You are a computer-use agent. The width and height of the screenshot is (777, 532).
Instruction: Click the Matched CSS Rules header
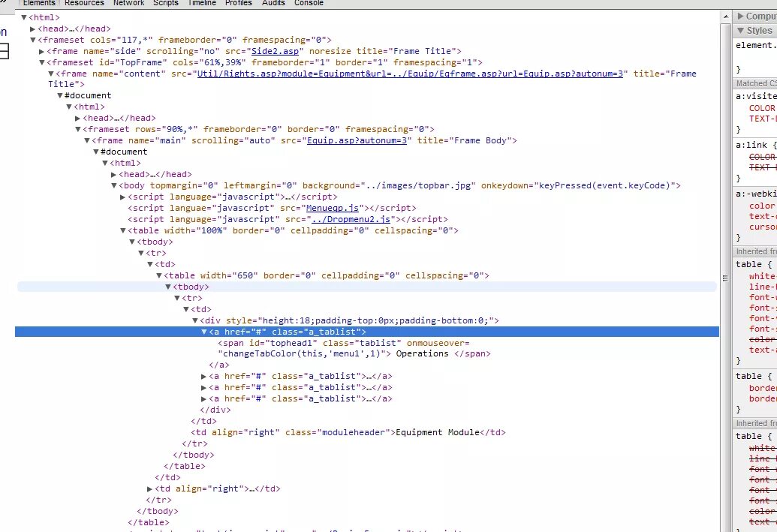point(756,84)
